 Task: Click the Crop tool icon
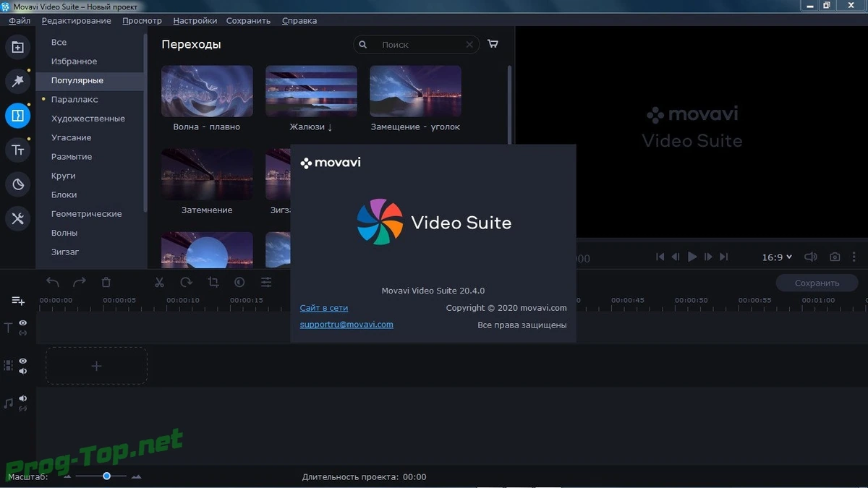pyautogui.click(x=213, y=282)
